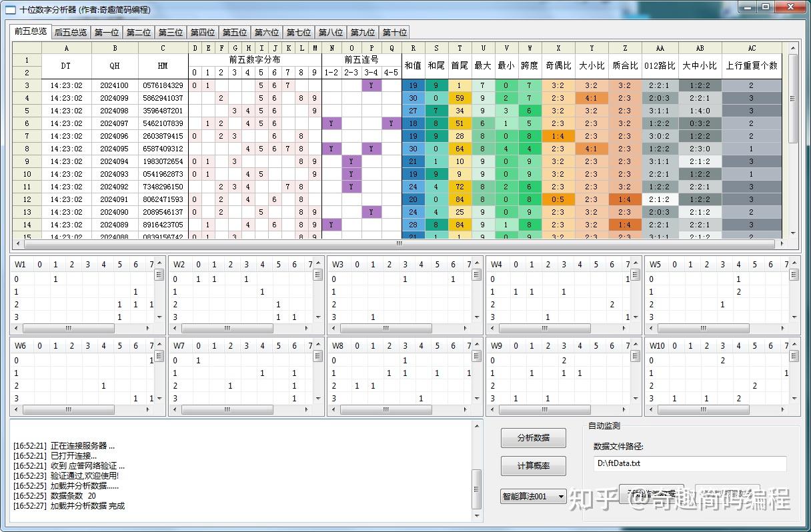
Task: Go to the 第七位 tab
Action: (x=299, y=32)
